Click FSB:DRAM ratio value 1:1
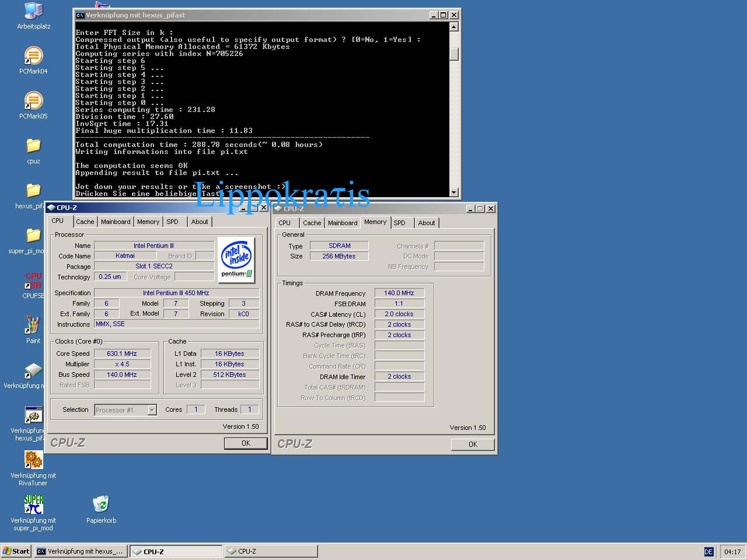Image resolution: width=747 pixels, height=560 pixels. coord(399,303)
